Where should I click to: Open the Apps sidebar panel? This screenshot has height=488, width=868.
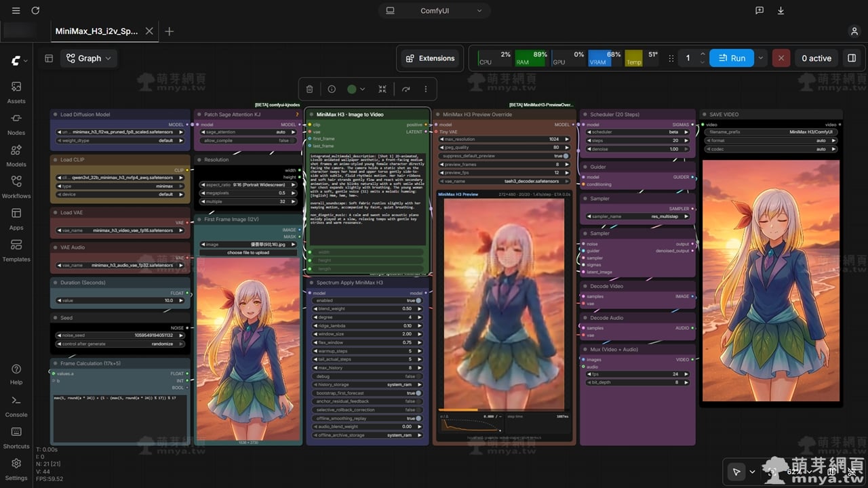pos(16,218)
